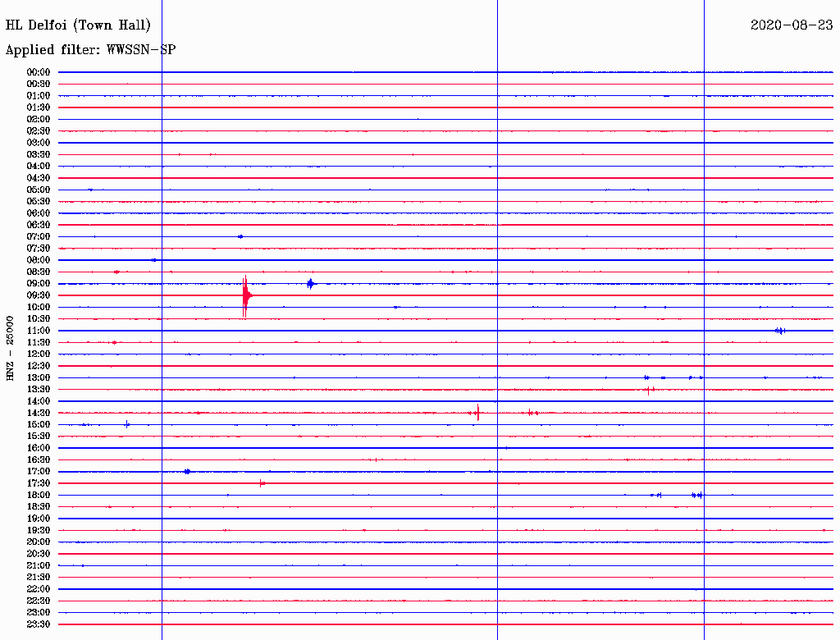The height and width of the screenshot is (640, 840).
Task: Select the 21:00 time label
Action: 39,565
